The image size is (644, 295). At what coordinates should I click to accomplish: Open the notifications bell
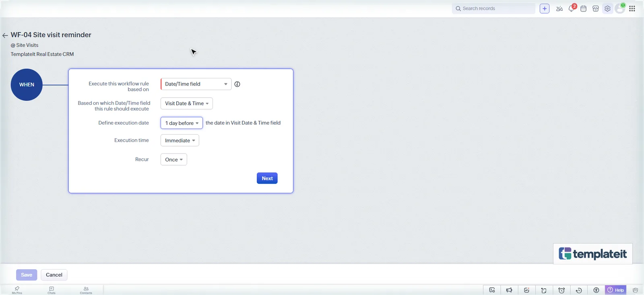[572, 8]
